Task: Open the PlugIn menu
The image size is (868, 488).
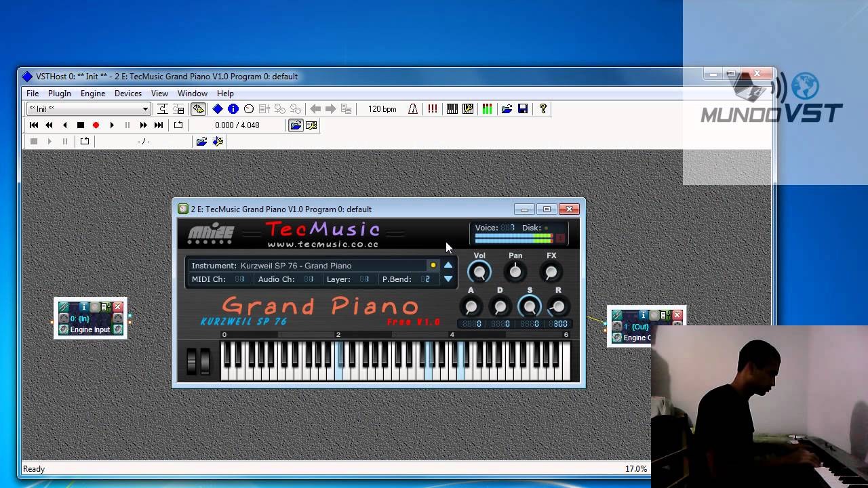Action: tap(60, 94)
